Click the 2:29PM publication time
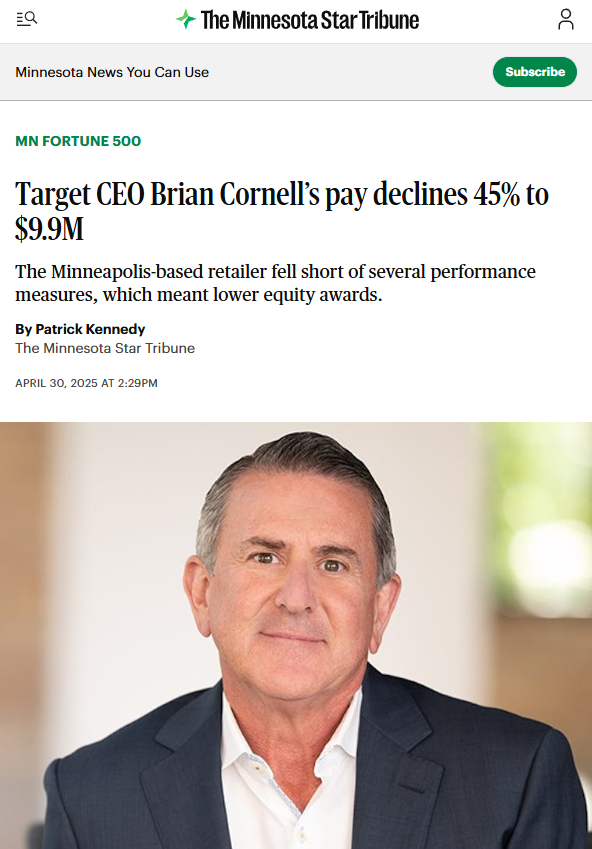 tap(138, 383)
